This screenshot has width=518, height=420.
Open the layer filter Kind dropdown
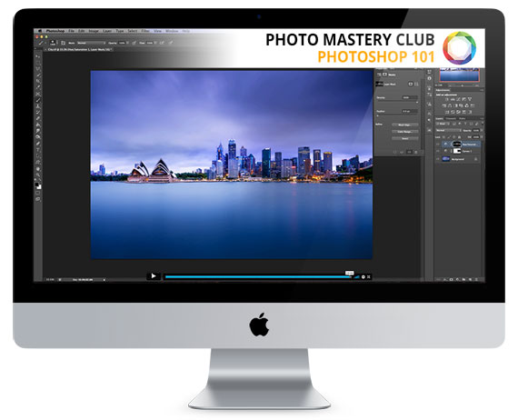tap(443, 124)
